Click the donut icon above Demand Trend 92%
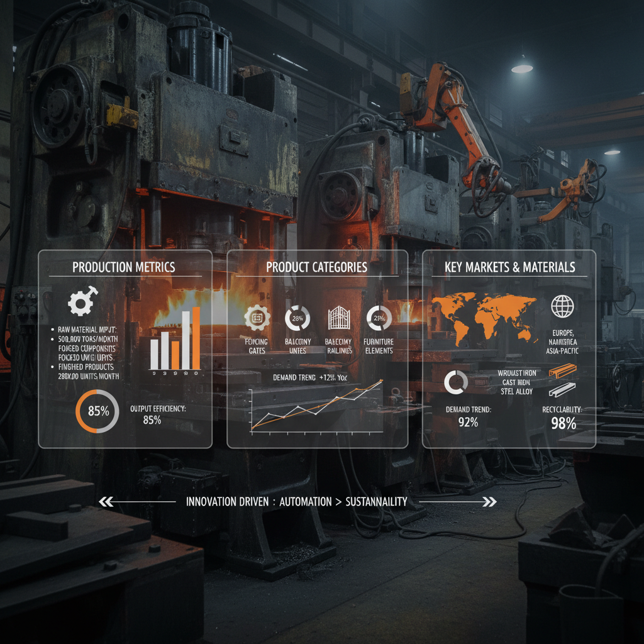The width and height of the screenshot is (644, 644). pos(456,382)
